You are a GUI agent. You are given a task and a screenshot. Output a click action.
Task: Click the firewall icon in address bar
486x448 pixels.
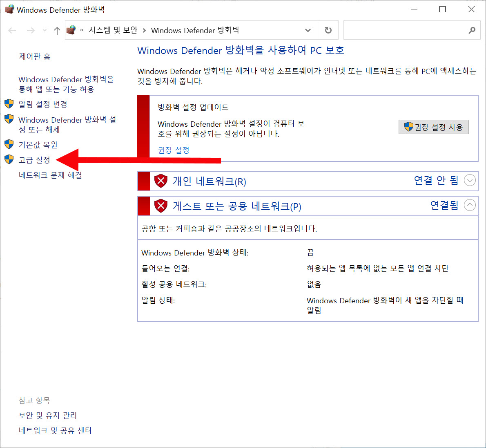tap(71, 30)
